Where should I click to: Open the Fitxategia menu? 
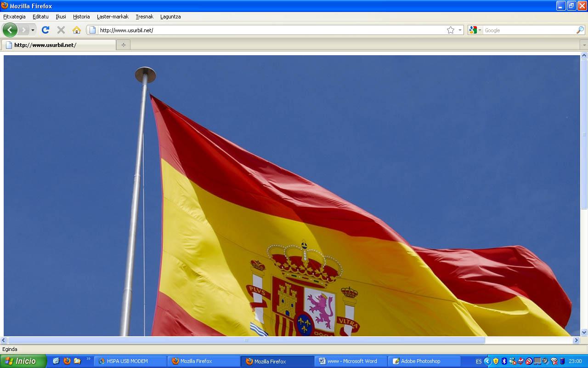[14, 17]
